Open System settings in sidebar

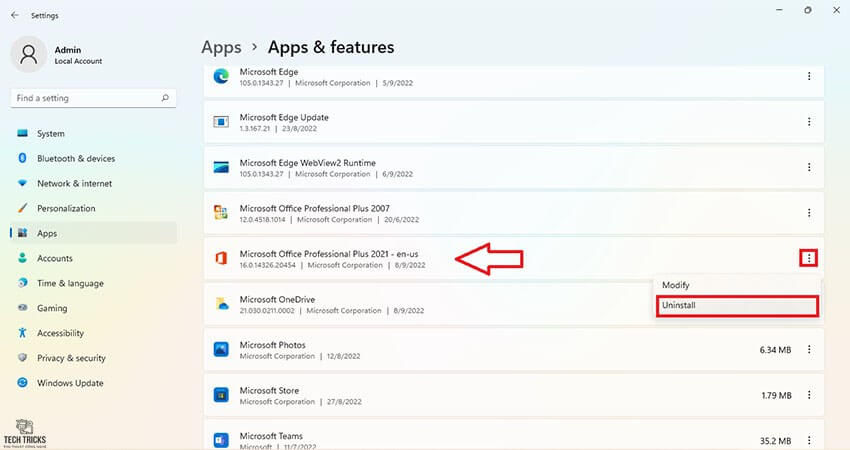[93, 133]
